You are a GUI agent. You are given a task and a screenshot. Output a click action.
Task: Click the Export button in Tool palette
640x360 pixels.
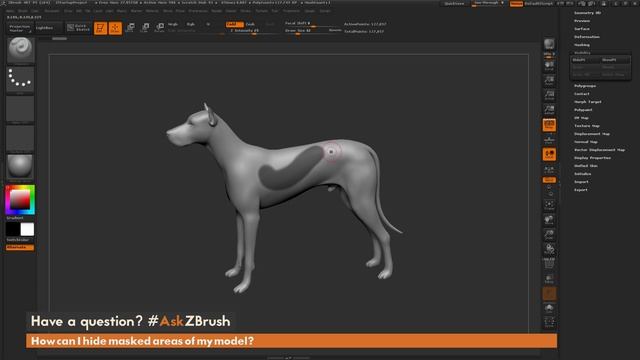click(581, 190)
